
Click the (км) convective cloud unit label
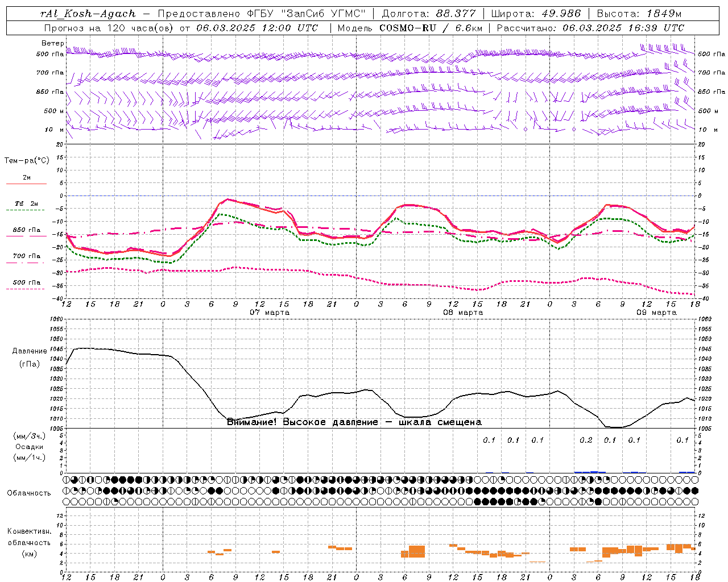pyautogui.click(x=29, y=554)
